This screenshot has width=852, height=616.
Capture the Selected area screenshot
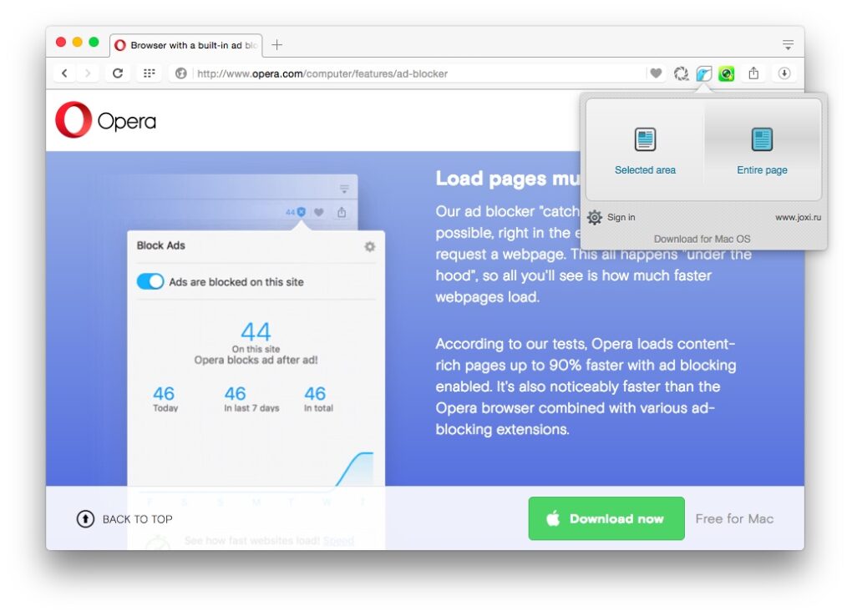(645, 150)
